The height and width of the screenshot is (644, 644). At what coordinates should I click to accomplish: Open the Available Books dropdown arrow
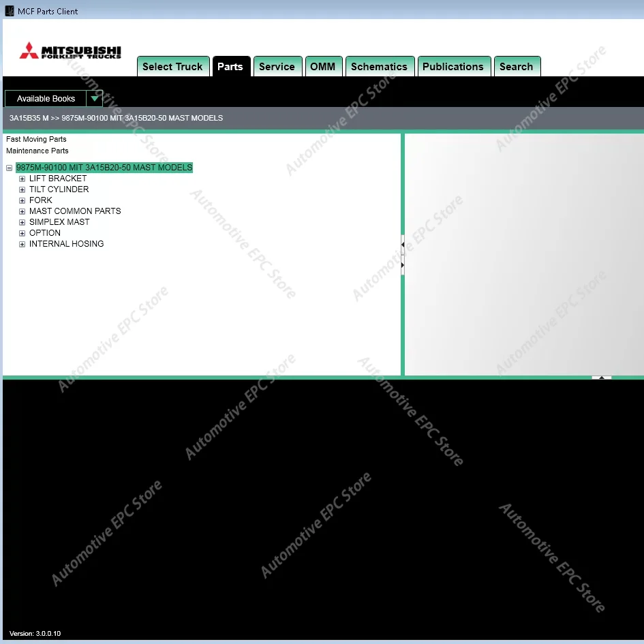pos(95,99)
